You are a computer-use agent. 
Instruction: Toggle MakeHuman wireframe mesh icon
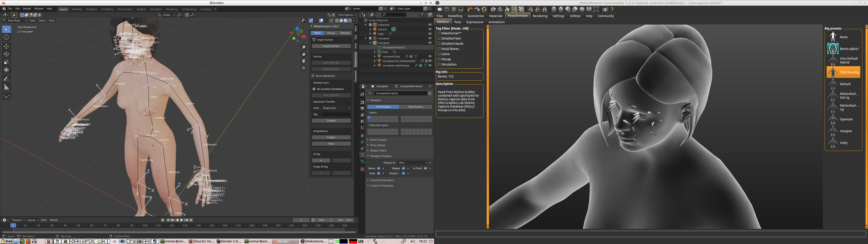coord(500,9)
